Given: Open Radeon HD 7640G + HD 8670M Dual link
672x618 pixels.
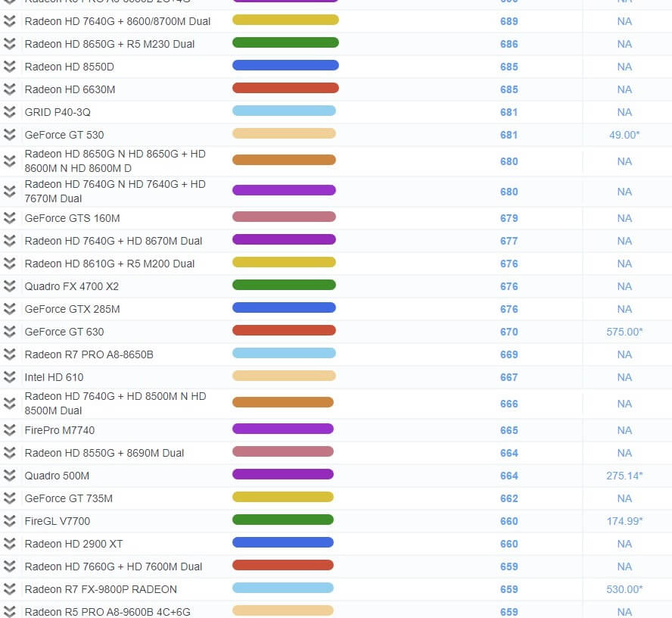Looking at the screenshot, I should tap(114, 241).
